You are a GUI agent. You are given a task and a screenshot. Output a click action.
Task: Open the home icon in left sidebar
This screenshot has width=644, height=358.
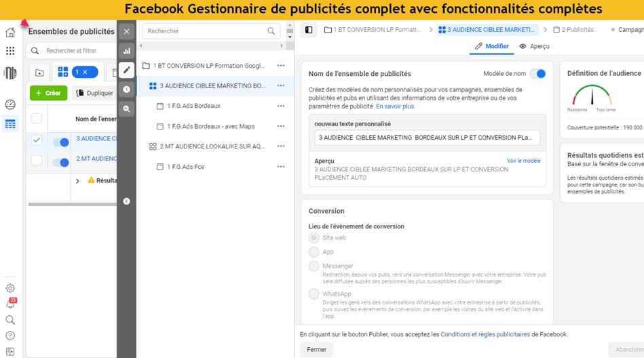pos(10,33)
